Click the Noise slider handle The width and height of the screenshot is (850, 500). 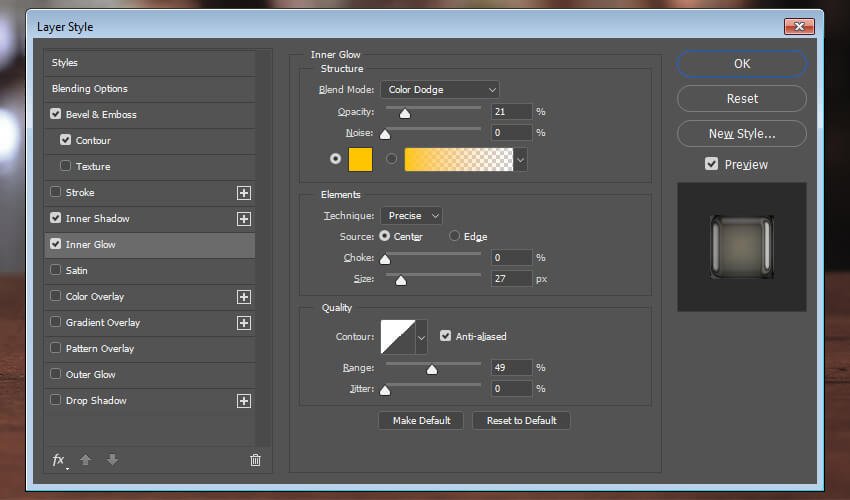click(385, 134)
